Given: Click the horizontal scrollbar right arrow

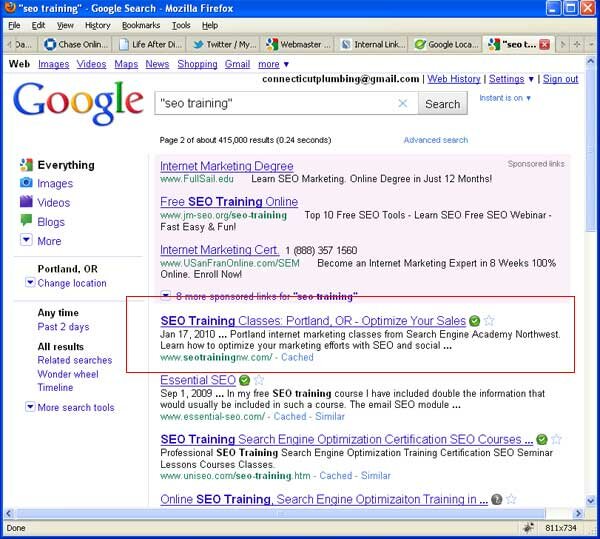Looking at the screenshot, I should [578, 513].
